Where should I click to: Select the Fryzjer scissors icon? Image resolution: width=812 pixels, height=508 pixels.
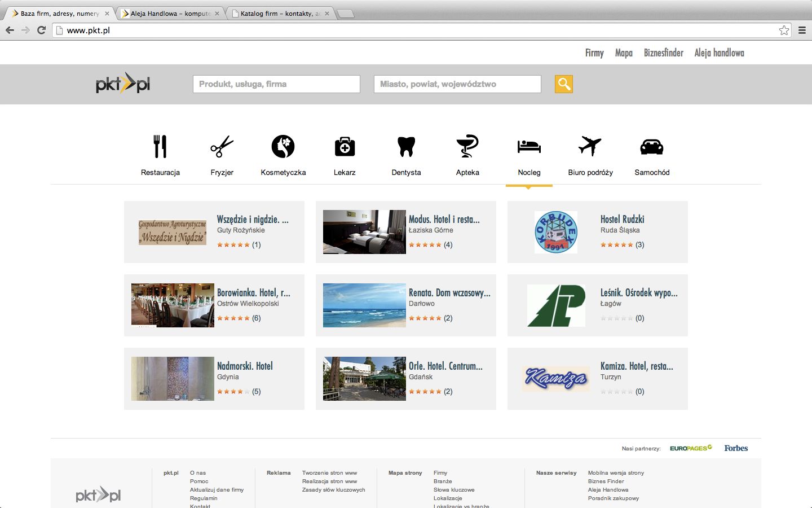(222, 146)
